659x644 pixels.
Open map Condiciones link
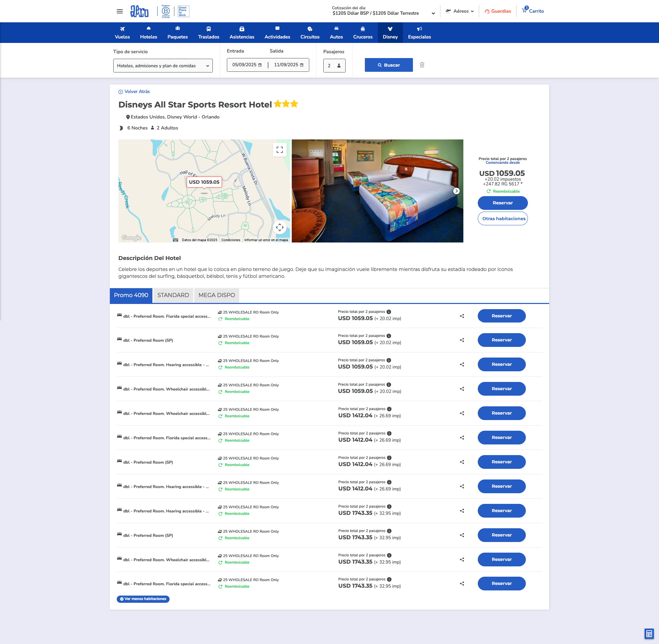click(x=231, y=240)
